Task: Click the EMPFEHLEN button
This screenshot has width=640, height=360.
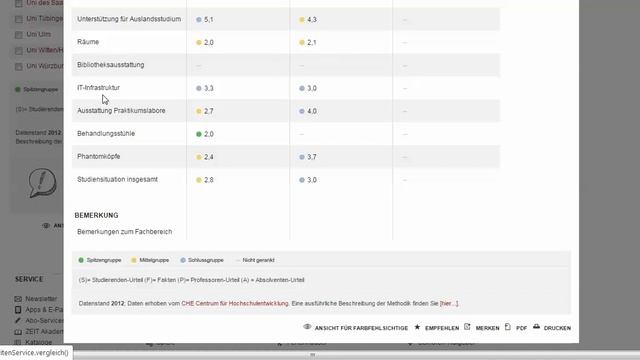Action: click(442, 328)
